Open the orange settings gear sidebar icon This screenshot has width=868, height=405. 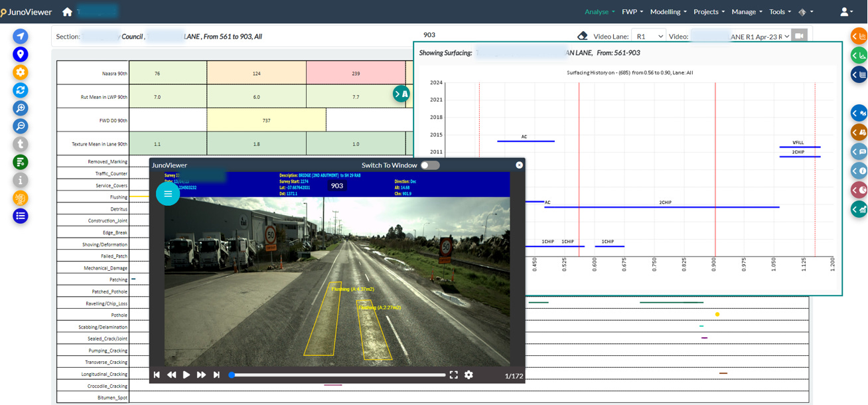pyautogui.click(x=21, y=72)
